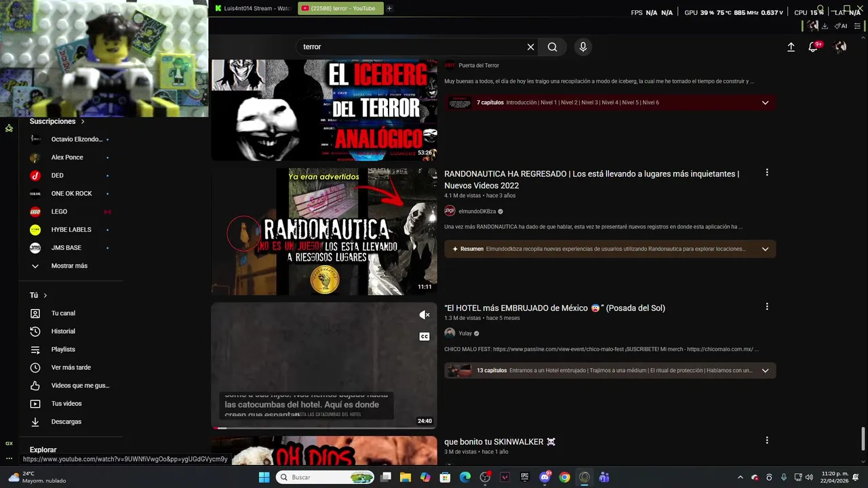Focus the YouTube search field
Viewport: 868px width, 488px height.
[411, 47]
